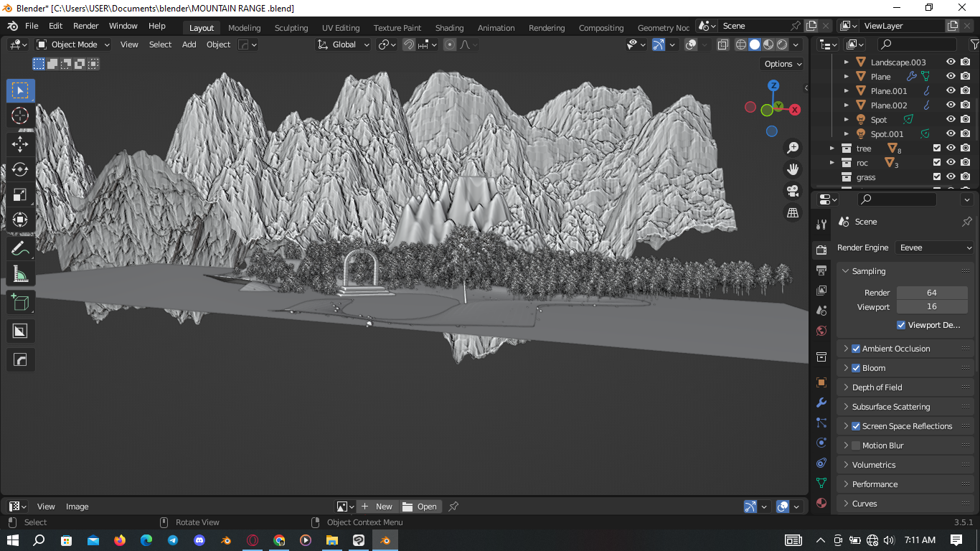Open the Output properties tab icon
The width and height of the screenshot is (980, 551).
click(821, 270)
